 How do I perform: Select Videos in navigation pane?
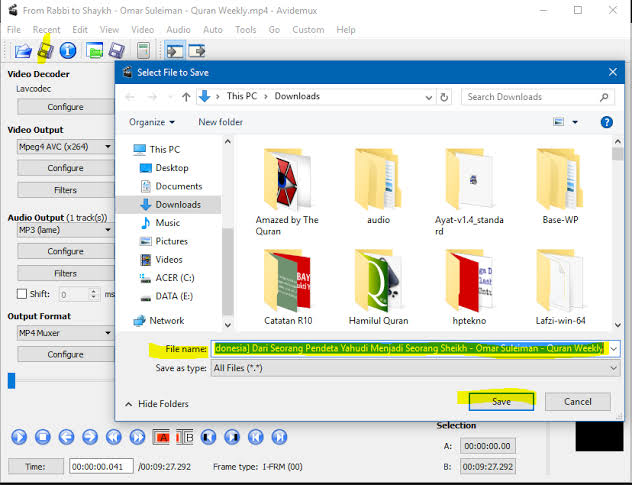coord(161,260)
